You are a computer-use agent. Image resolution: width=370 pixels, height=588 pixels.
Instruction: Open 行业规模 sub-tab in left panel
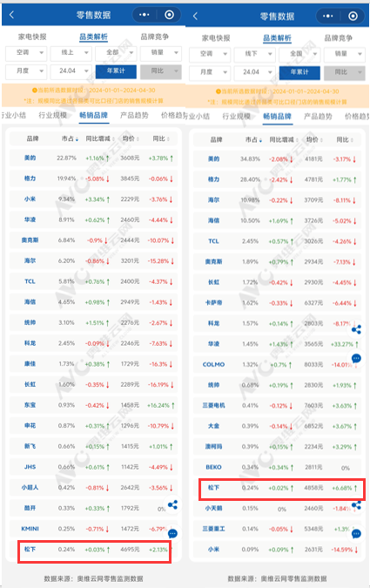coord(52,115)
